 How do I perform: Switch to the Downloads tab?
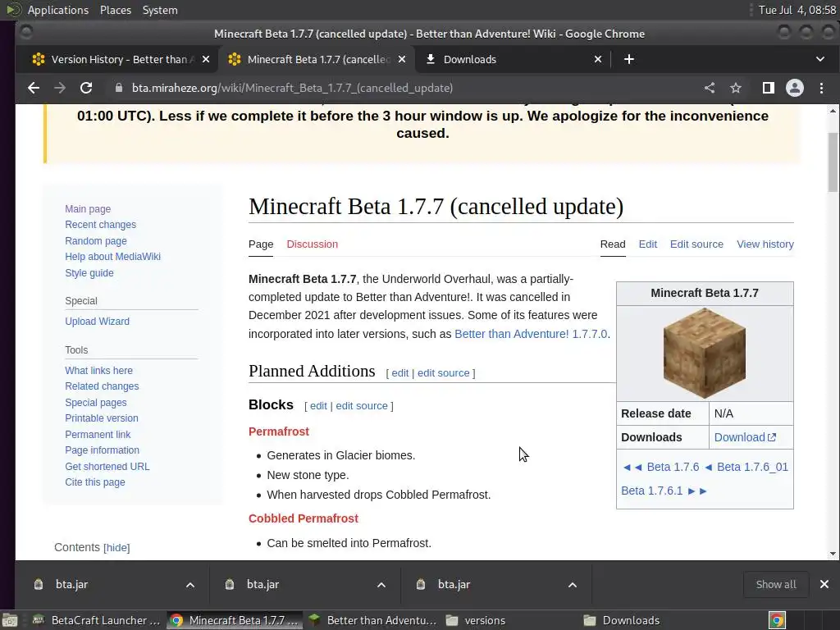(512, 59)
